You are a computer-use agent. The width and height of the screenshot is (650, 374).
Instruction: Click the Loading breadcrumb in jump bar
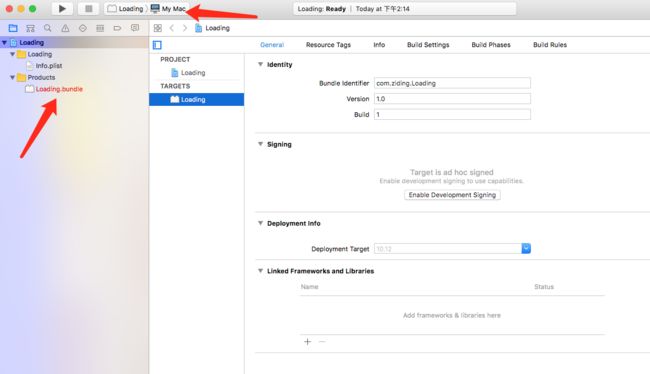[x=212, y=28]
